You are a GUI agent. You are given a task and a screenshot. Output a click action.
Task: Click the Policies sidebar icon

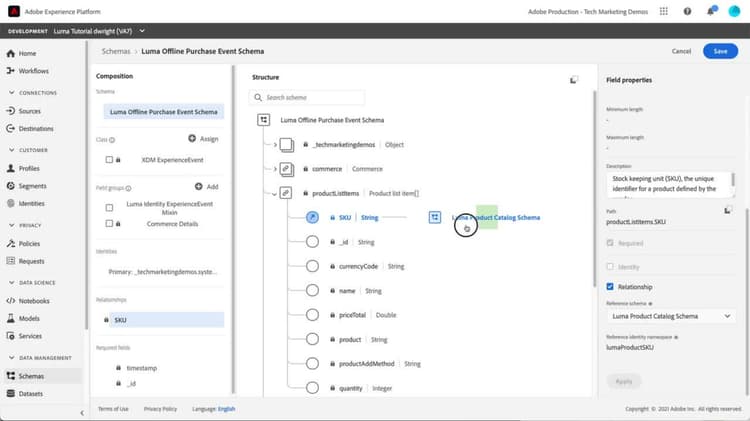pyautogui.click(x=11, y=244)
